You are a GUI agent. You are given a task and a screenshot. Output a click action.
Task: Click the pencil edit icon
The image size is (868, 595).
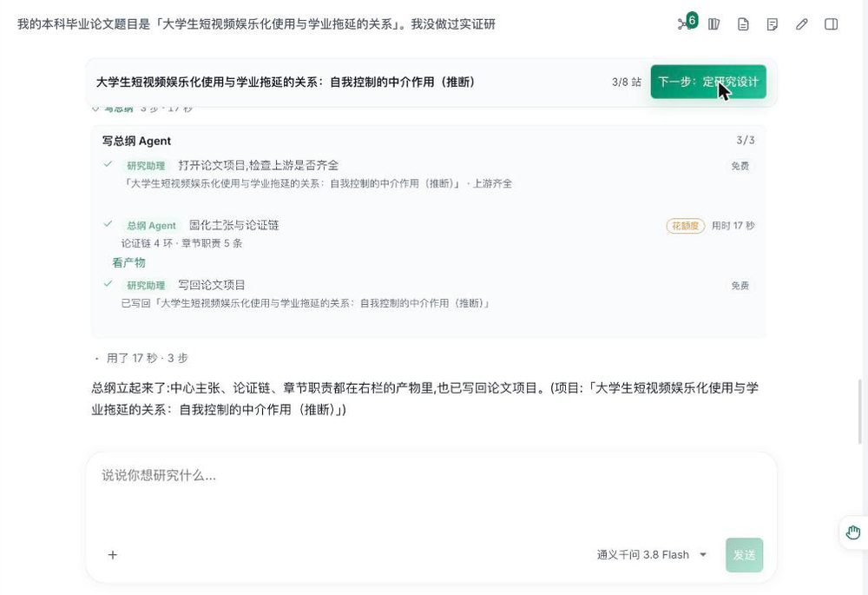[x=801, y=23]
